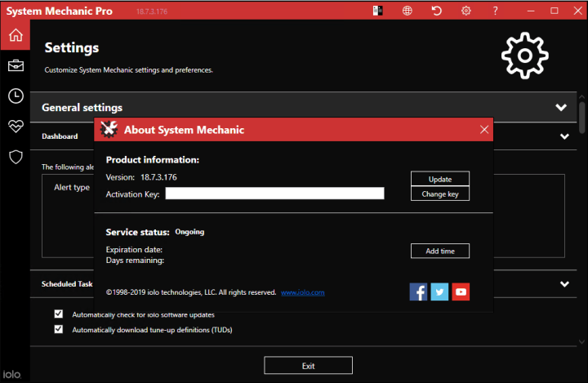Click the General settings header text
This screenshot has height=383, width=588.
pos(82,108)
